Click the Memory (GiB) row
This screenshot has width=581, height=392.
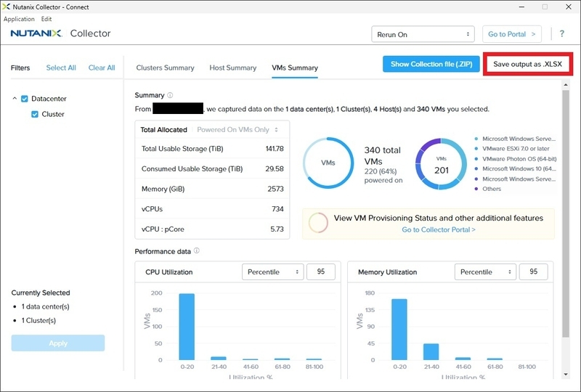tap(212, 189)
